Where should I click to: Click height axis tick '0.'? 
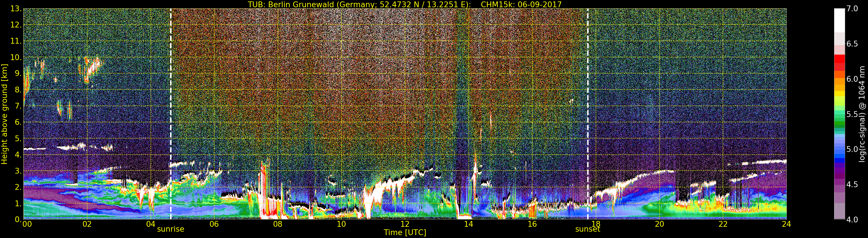(x=18, y=220)
